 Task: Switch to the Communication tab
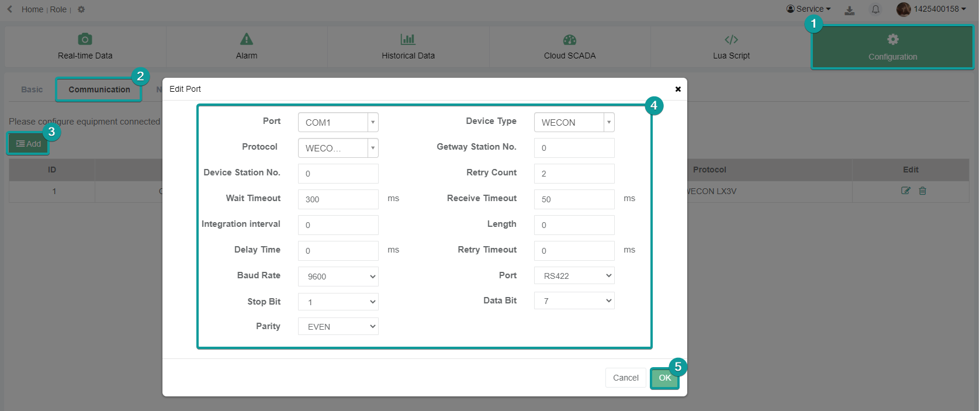[99, 89]
